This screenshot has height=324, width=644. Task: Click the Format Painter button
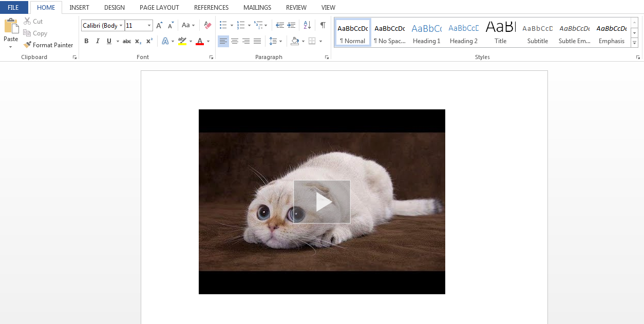point(48,45)
